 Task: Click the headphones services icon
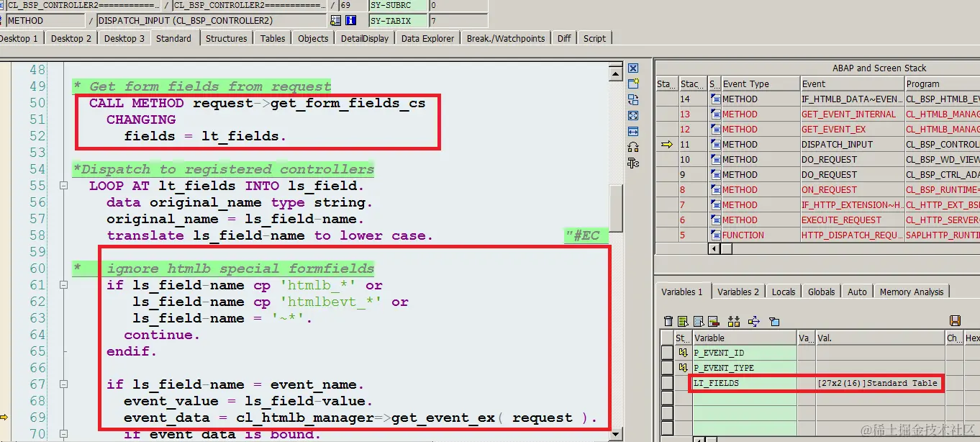[x=633, y=148]
